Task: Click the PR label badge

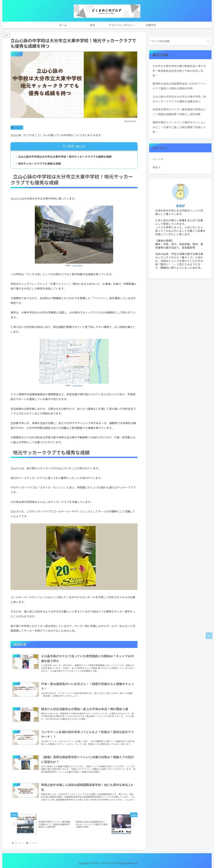Action: (x=6, y=35)
